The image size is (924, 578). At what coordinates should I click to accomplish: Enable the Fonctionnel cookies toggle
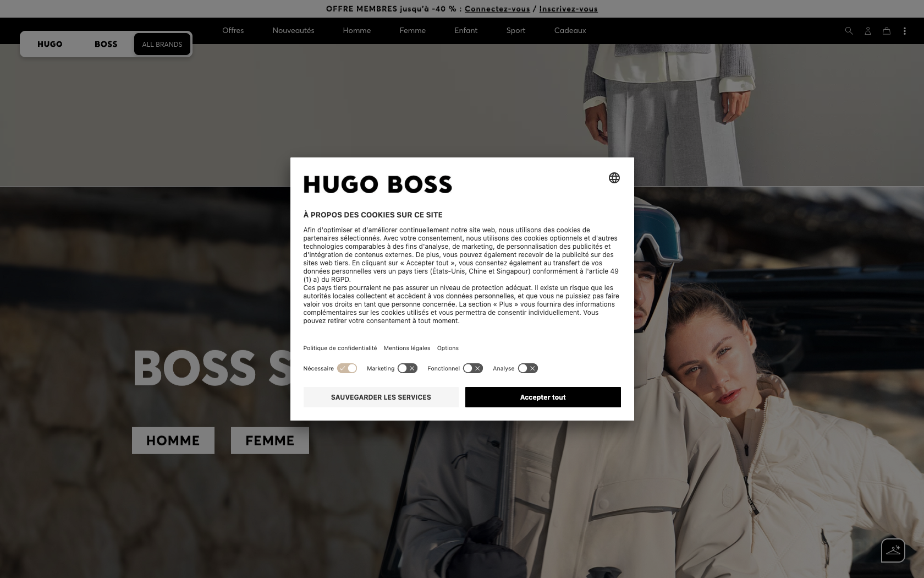click(472, 368)
